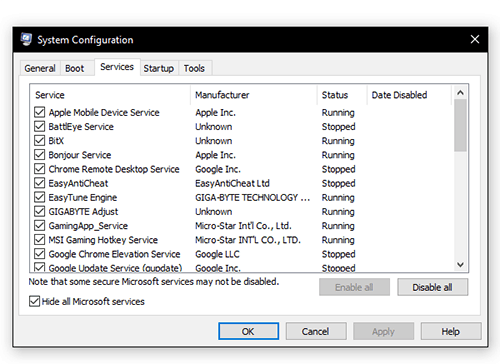Select Chrome Remote Desktop Service name
Screen dimensions: 500x364
coord(114,169)
